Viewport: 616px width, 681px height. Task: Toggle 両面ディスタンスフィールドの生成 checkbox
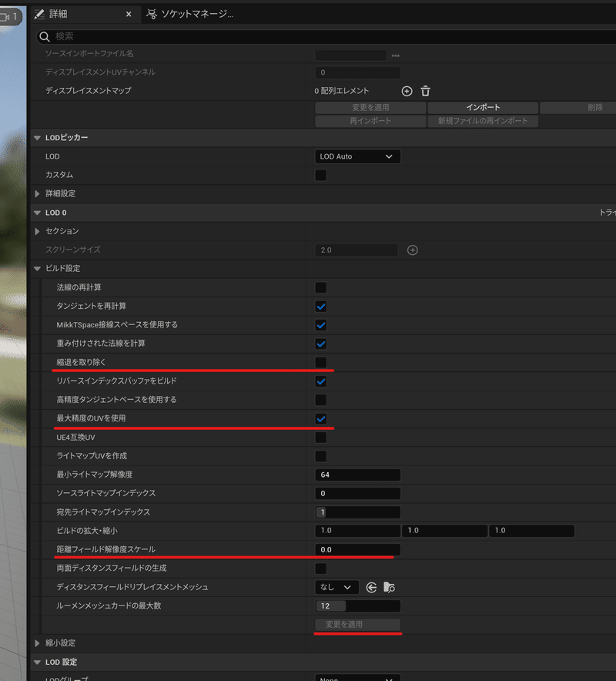click(x=320, y=568)
